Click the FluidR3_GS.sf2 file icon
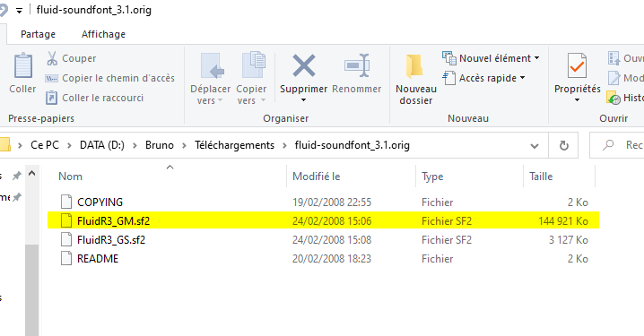644x336 pixels. pyautogui.click(x=66, y=239)
